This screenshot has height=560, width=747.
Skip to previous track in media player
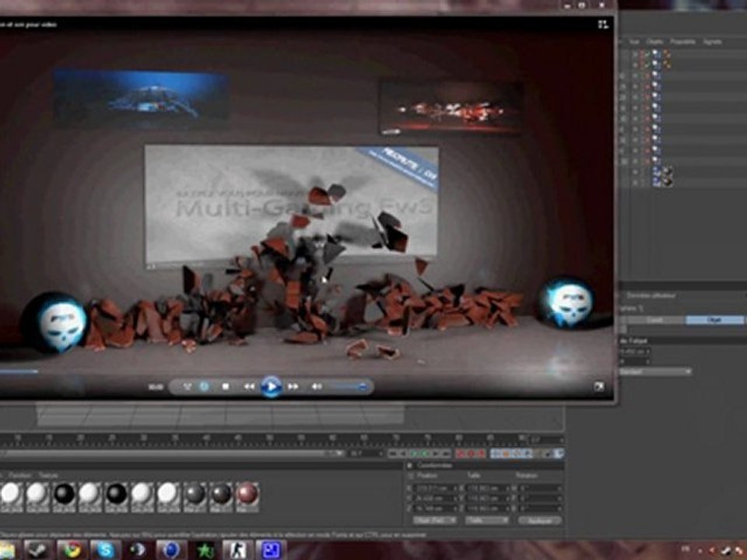point(249,387)
